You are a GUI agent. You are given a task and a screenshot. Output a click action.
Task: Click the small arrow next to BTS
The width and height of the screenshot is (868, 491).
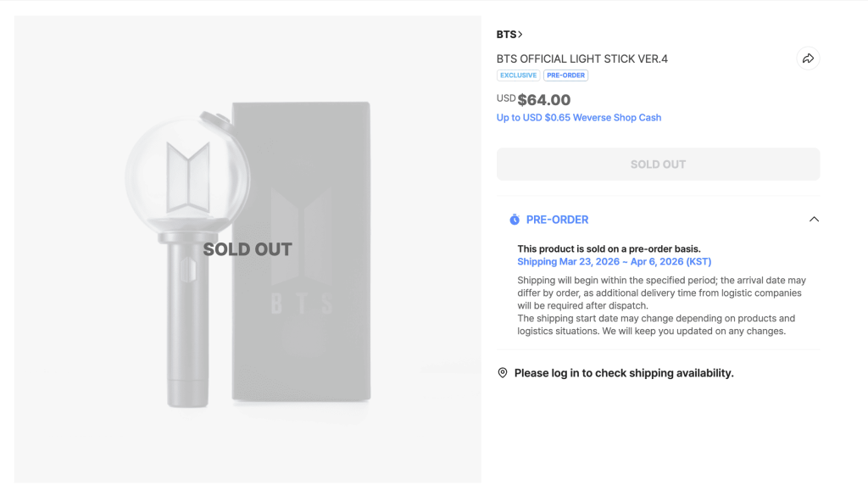point(520,35)
